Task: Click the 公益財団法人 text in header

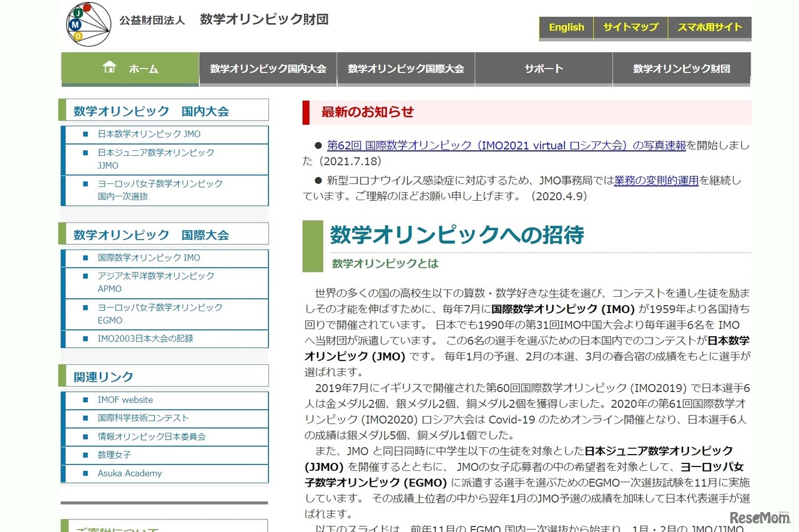Action: click(x=152, y=20)
